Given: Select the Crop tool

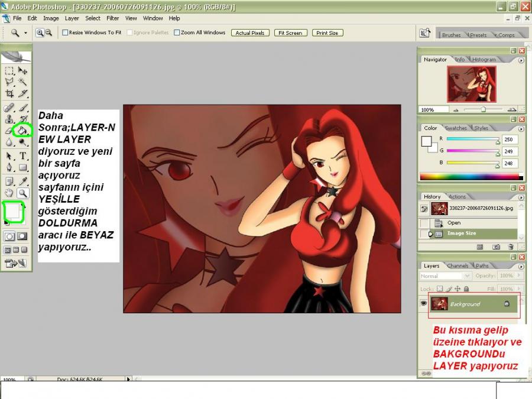Looking at the screenshot, I should point(9,93).
